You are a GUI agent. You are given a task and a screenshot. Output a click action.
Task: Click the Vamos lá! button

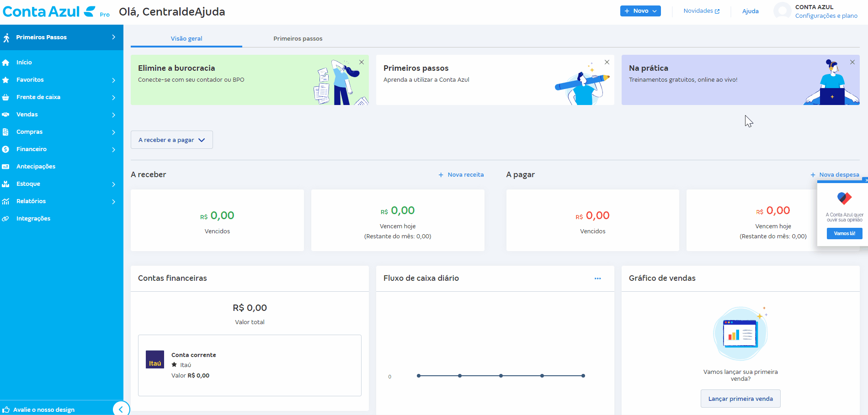click(845, 233)
